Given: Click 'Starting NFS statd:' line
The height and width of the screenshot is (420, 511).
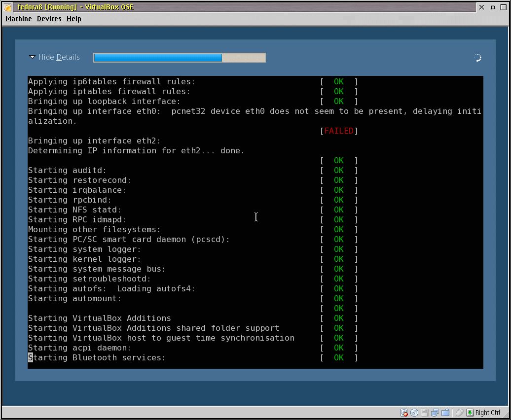Looking at the screenshot, I should (x=74, y=210).
